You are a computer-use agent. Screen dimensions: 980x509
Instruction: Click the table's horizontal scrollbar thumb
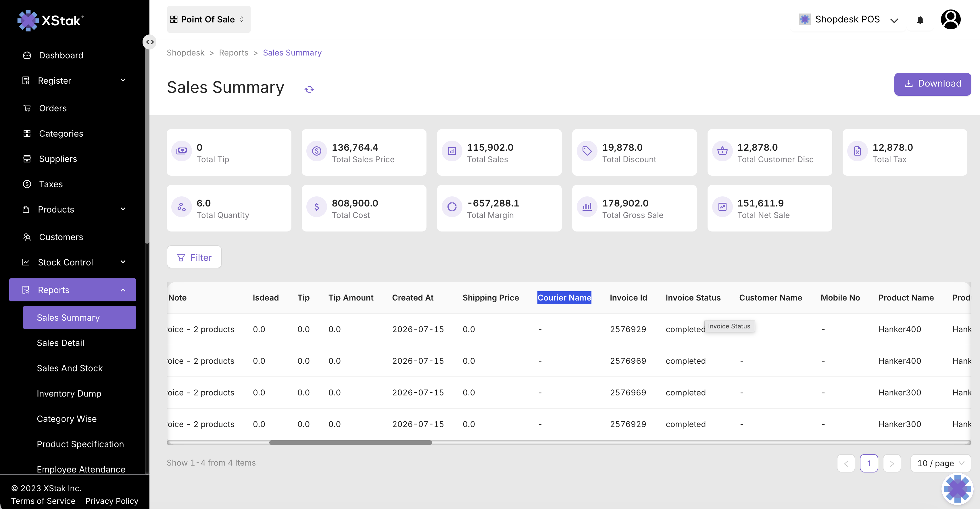[350, 442]
